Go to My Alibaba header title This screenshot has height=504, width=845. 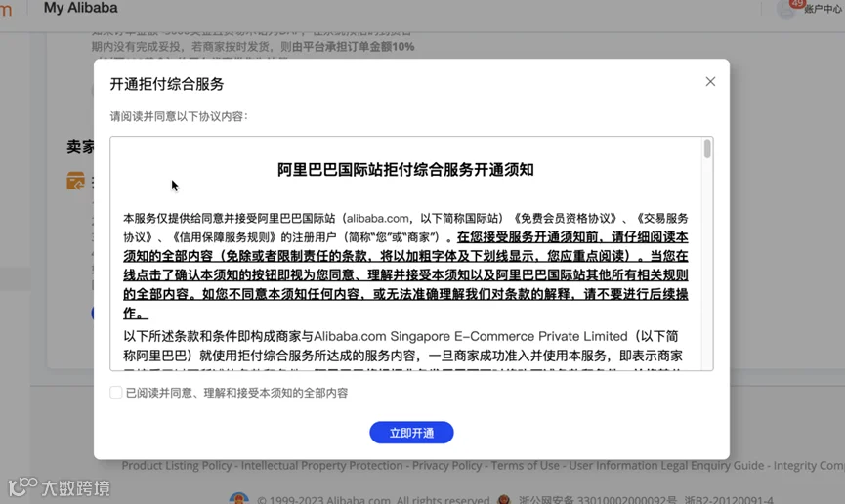80,8
